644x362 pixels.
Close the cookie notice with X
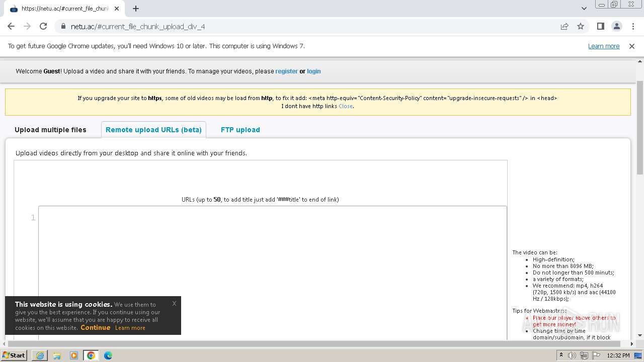coord(174,303)
